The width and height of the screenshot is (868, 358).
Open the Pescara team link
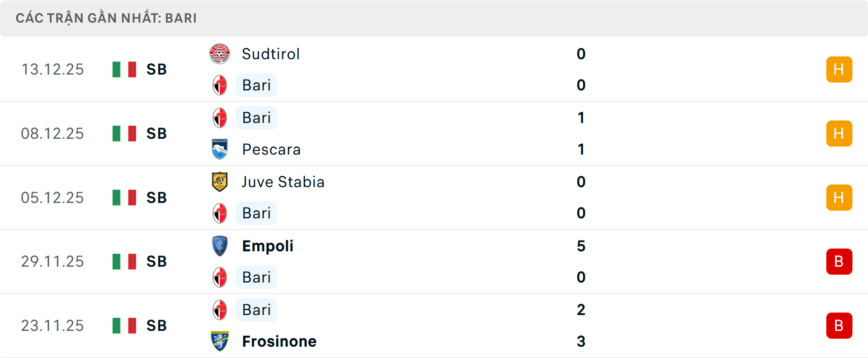point(271,150)
